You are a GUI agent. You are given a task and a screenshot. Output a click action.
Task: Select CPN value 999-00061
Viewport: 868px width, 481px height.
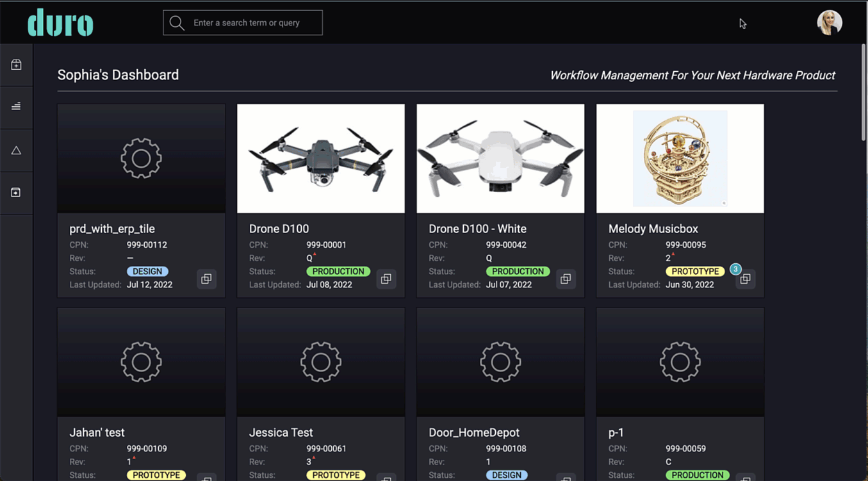point(326,448)
